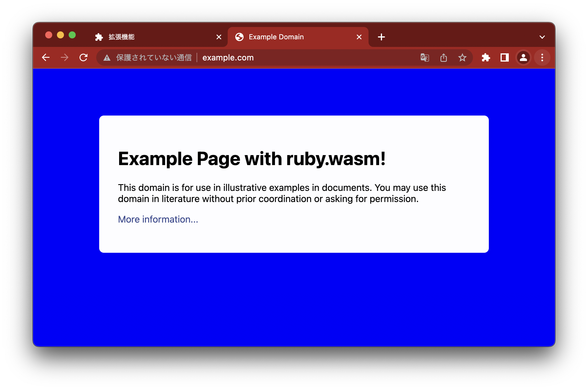Open the extensions puzzle icon in toolbar

click(x=486, y=57)
